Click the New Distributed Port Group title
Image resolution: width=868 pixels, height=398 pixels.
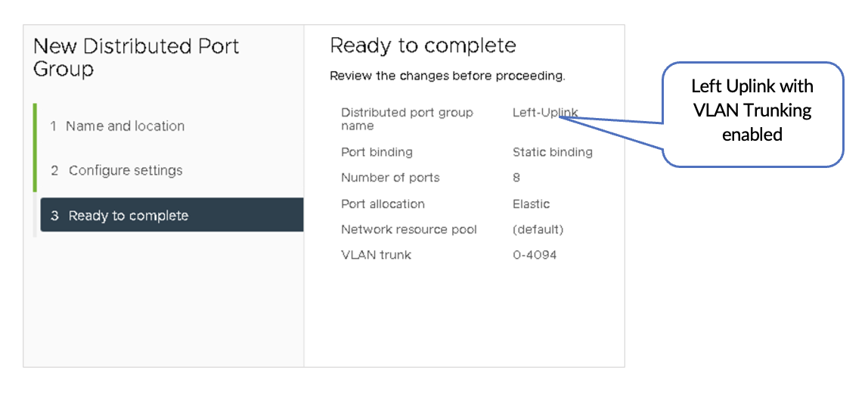click(136, 58)
